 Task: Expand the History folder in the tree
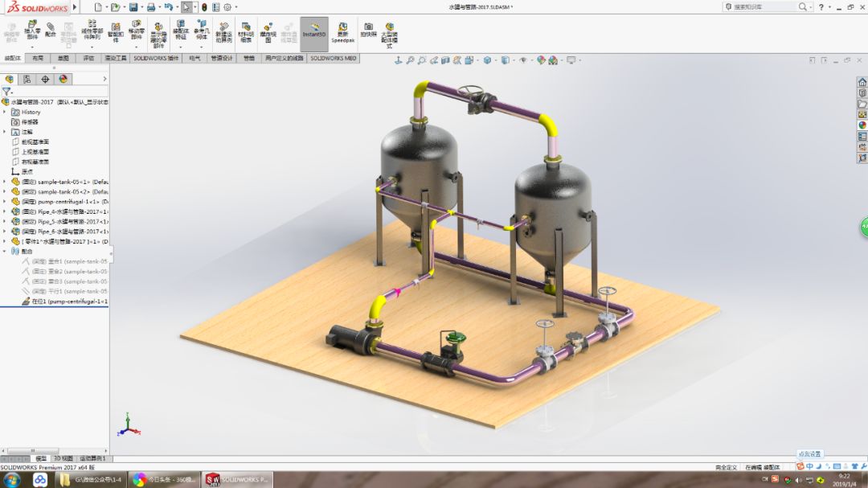5,112
